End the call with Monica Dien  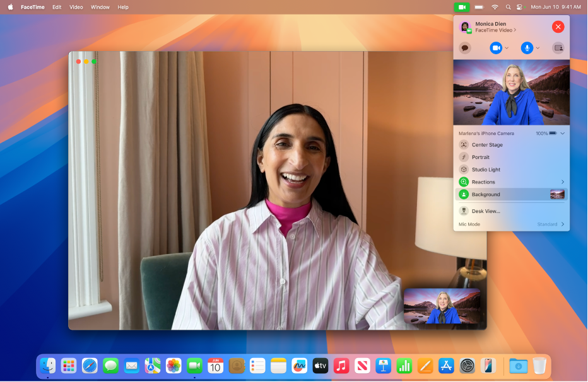[558, 26]
